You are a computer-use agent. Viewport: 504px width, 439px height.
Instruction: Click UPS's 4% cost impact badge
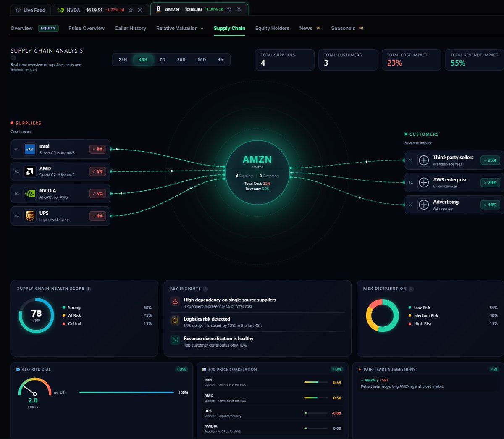coord(97,216)
